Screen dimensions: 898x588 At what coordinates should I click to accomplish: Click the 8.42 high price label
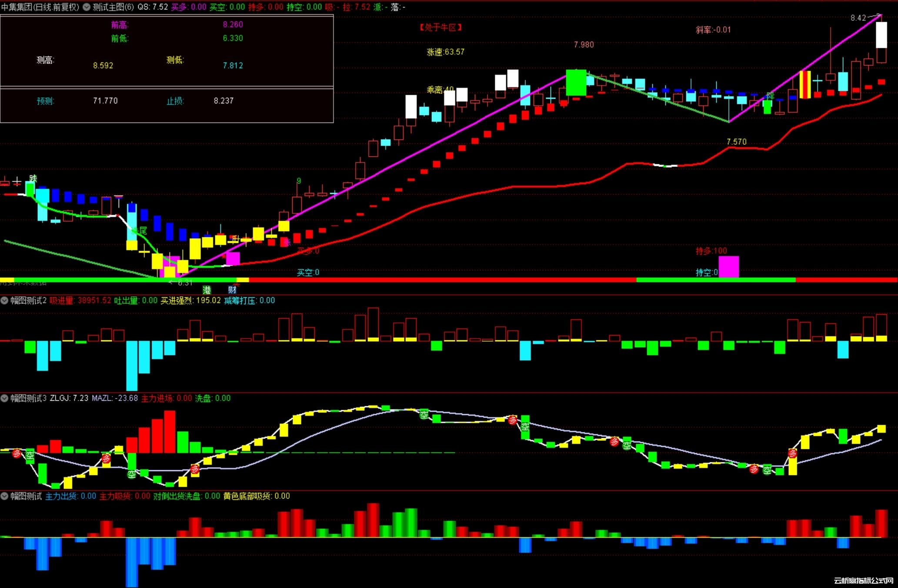pos(858,18)
